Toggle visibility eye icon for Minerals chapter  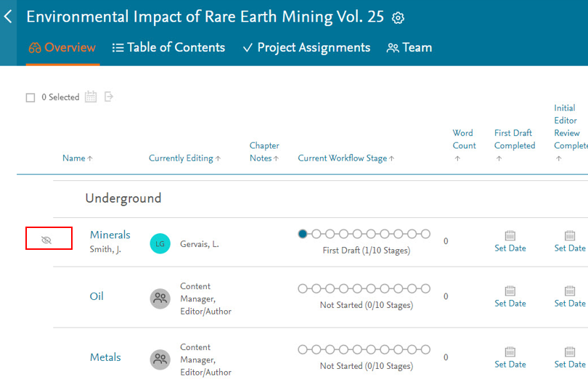(47, 239)
